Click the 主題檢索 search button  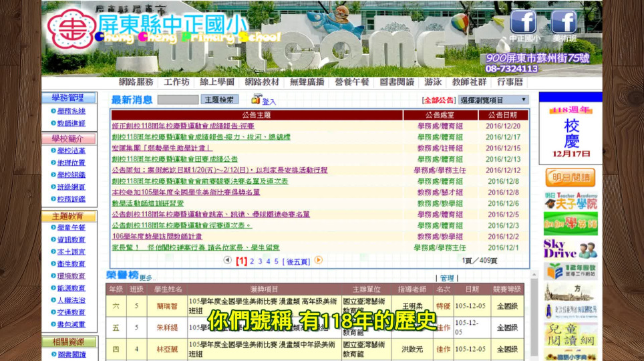tap(219, 100)
